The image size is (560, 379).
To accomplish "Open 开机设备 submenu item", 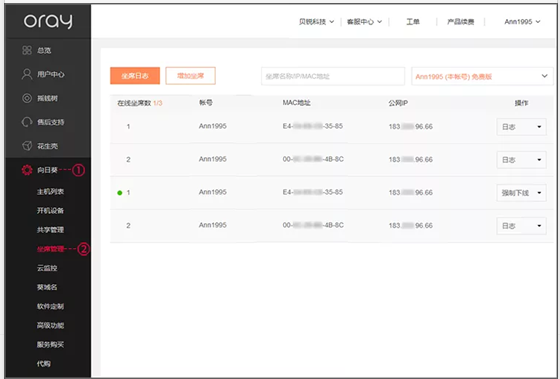I will [50, 211].
